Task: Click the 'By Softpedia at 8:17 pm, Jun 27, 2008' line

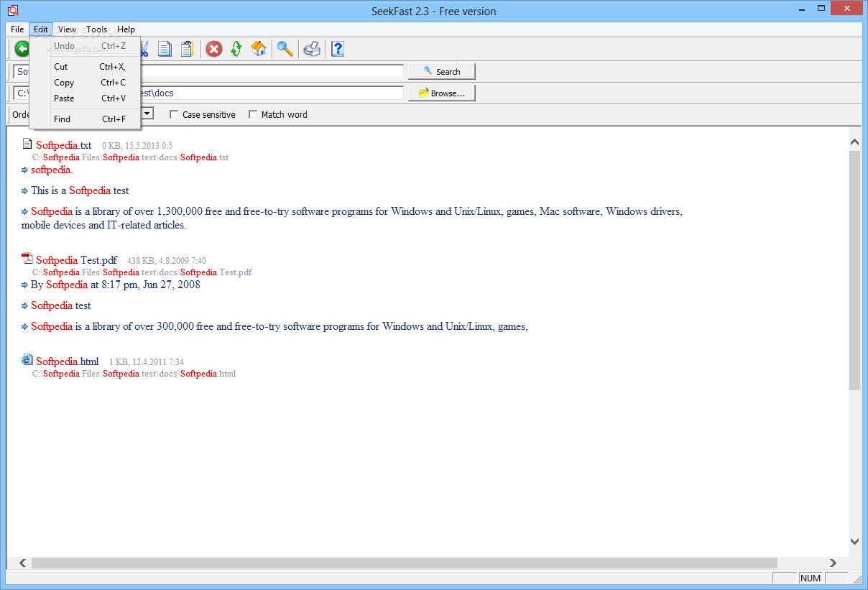Action: pyautogui.click(x=116, y=285)
